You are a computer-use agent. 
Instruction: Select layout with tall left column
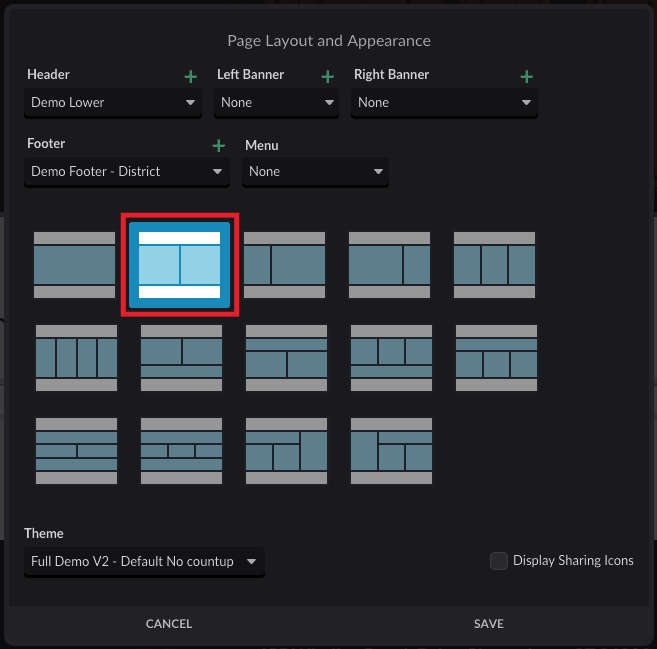point(391,451)
